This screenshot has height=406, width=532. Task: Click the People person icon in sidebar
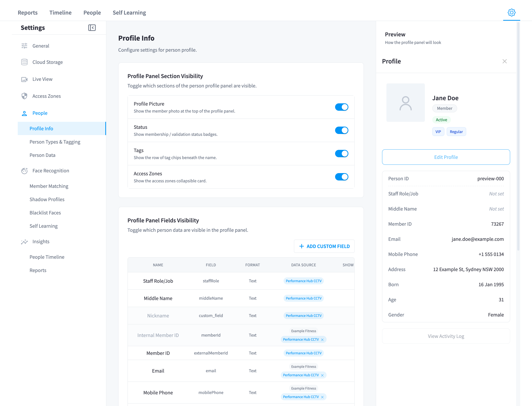coord(24,113)
